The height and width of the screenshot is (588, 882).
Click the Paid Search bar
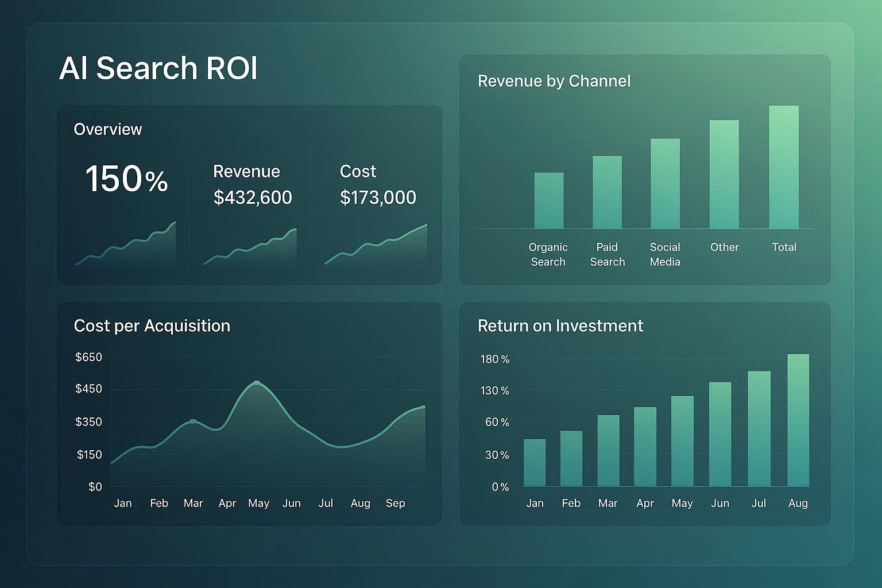click(x=607, y=194)
